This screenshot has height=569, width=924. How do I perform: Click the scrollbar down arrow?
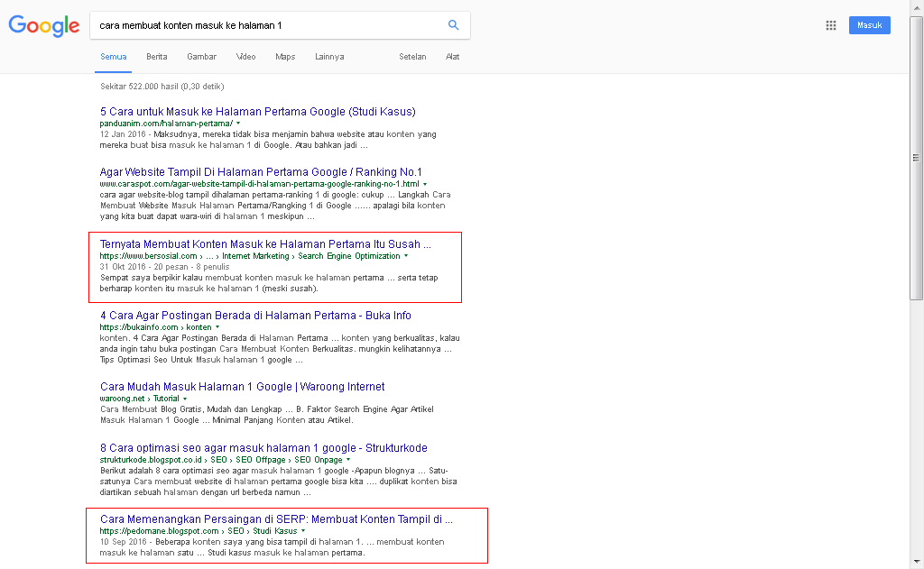916,563
